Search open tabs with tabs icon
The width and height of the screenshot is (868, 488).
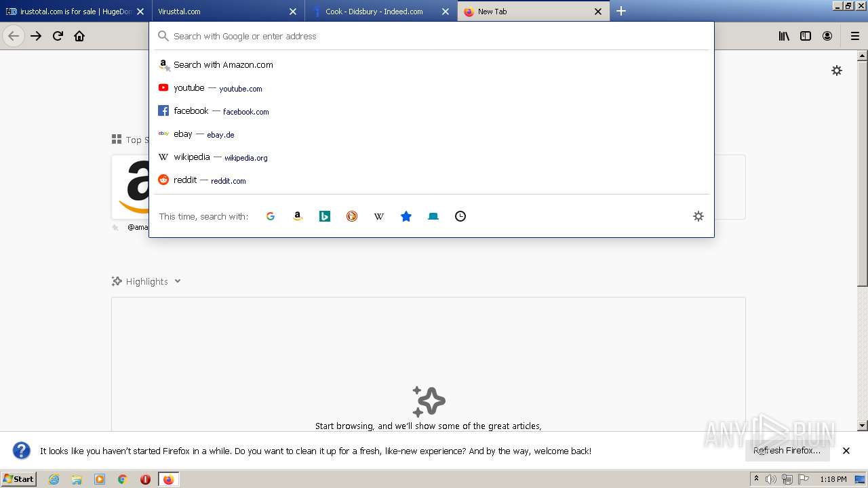coord(433,216)
